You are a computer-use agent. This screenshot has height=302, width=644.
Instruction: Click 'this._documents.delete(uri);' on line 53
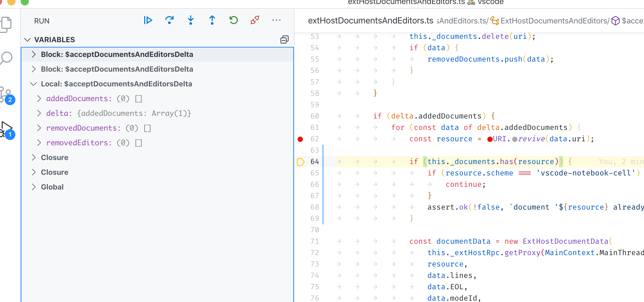[x=473, y=36]
